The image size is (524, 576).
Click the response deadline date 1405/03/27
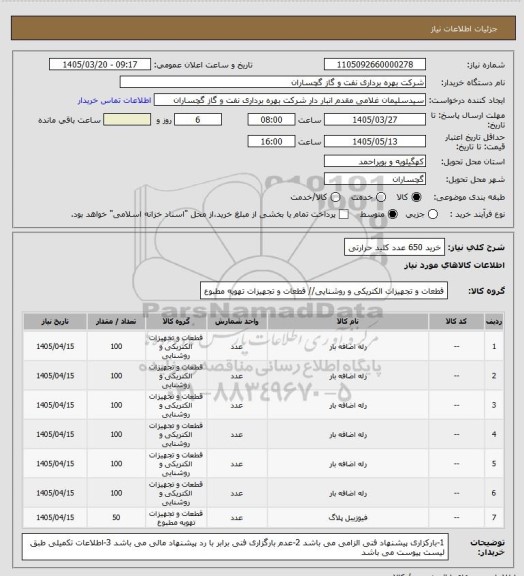[375, 120]
